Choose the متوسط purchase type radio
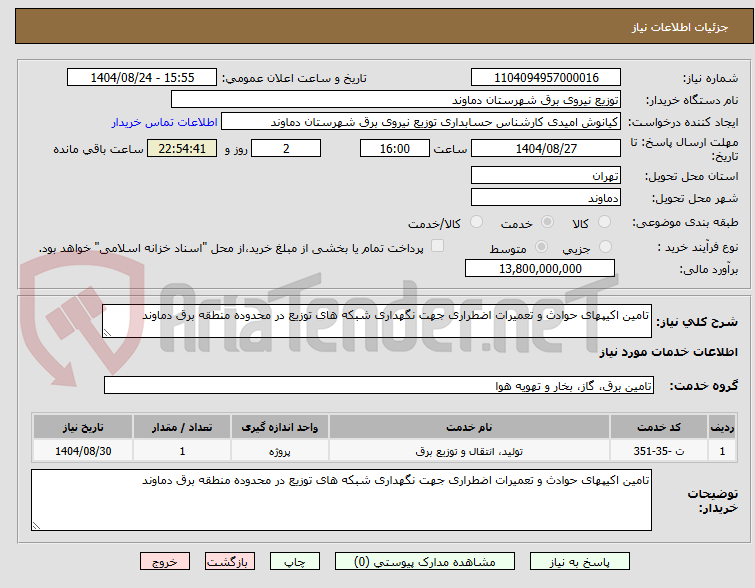 coord(541,247)
